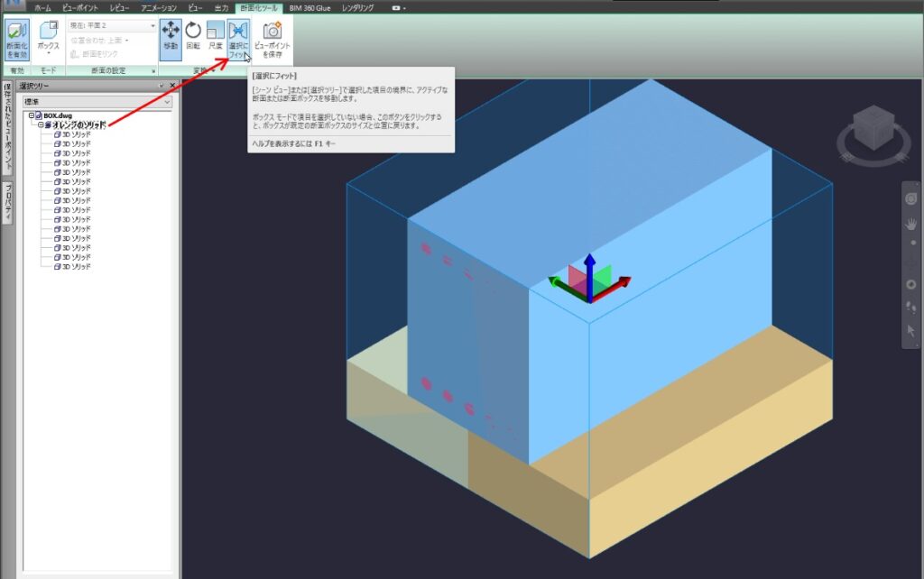Toggle 断面化を有効 to disable sectioning
This screenshot has width=924, height=579.
[16, 38]
